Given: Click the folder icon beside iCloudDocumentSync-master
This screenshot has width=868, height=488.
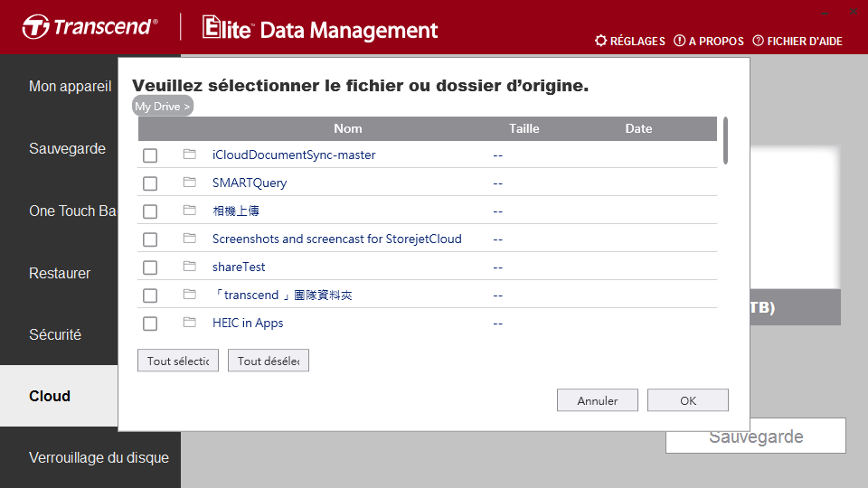Looking at the screenshot, I should click(189, 155).
